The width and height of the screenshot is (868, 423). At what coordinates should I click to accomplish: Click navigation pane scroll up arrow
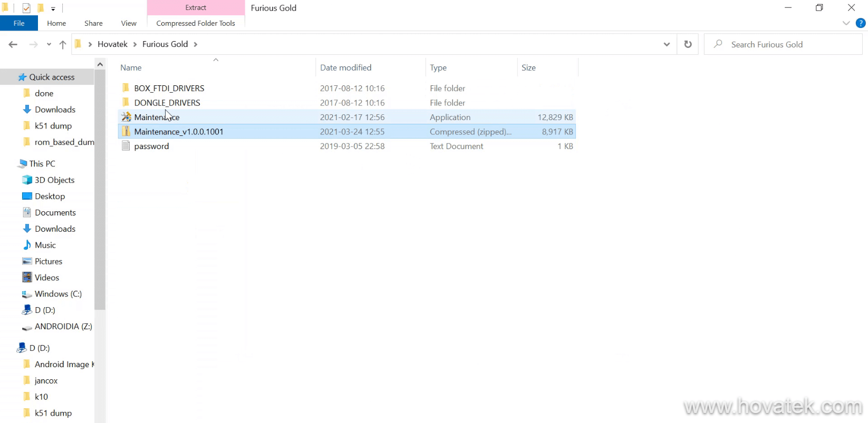[100, 64]
